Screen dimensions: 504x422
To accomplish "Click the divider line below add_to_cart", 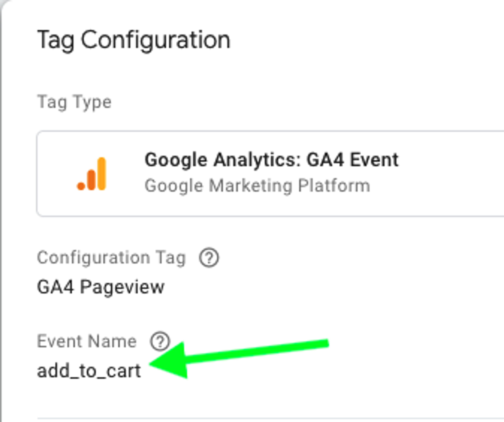I will point(271,418).
